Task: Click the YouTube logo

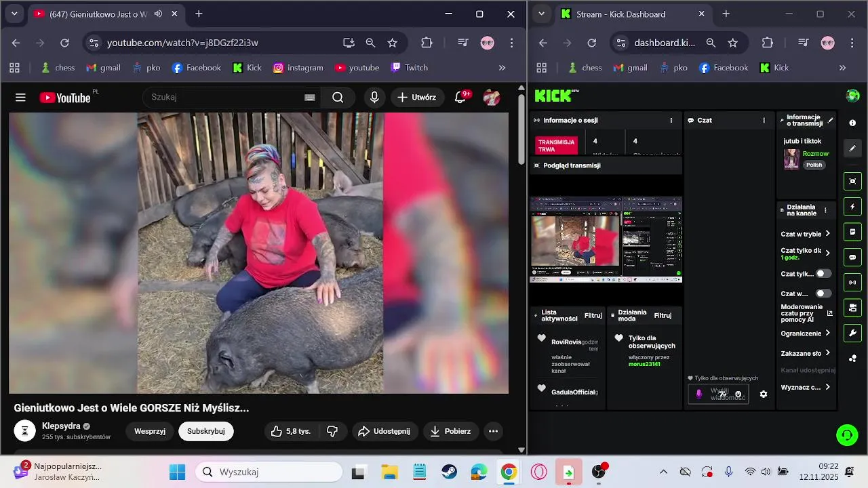Action: [65, 98]
